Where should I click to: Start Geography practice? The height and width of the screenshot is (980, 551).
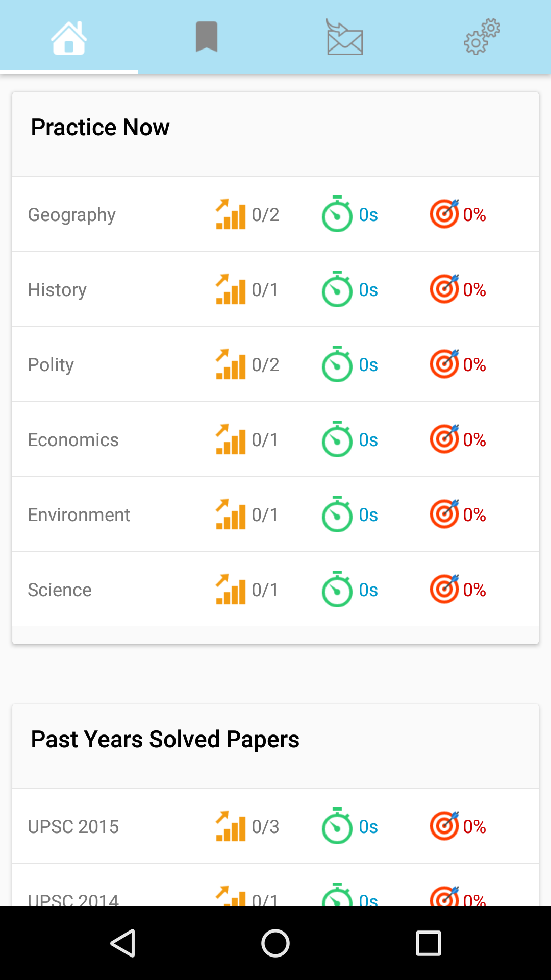click(x=72, y=215)
